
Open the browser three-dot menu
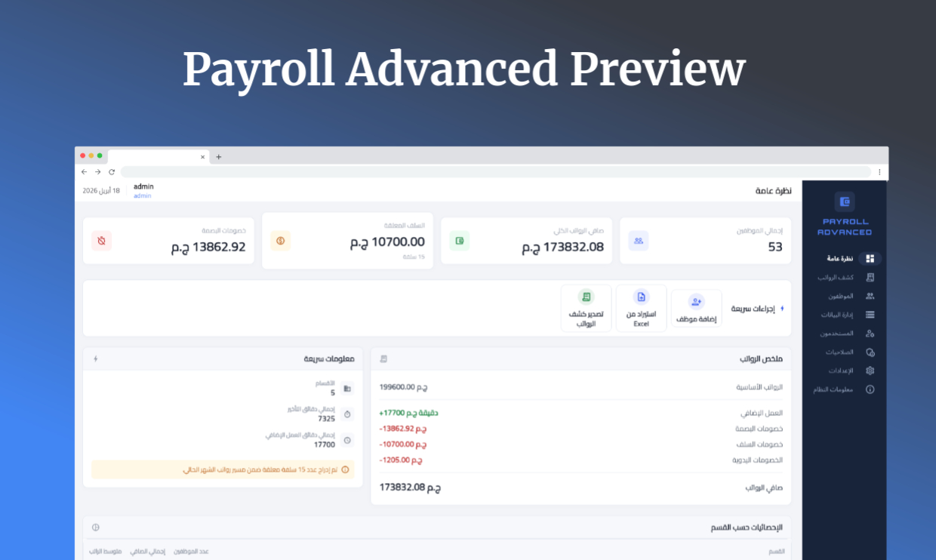[879, 172]
